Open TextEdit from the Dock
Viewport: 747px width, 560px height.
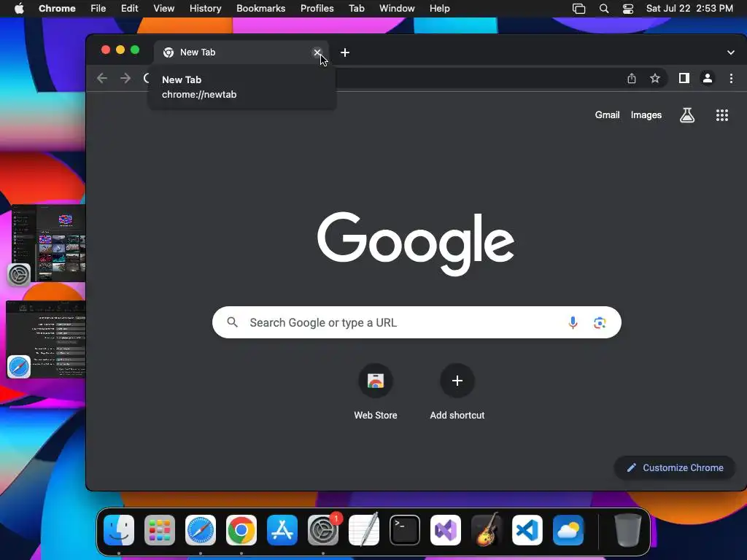[364, 530]
